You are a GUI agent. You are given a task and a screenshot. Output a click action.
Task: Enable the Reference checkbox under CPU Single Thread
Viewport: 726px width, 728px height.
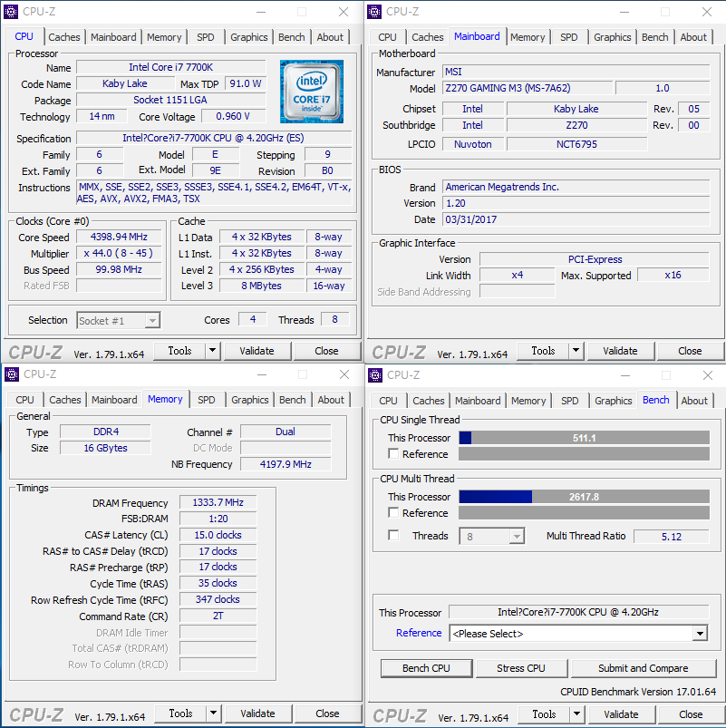click(x=393, y=454)
